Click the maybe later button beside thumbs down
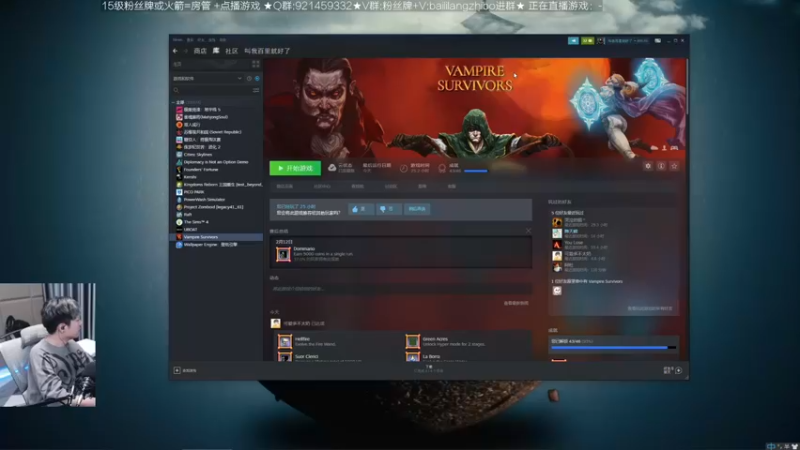The height and width of the screenshot is (450, 800). (x=417, y=209)
